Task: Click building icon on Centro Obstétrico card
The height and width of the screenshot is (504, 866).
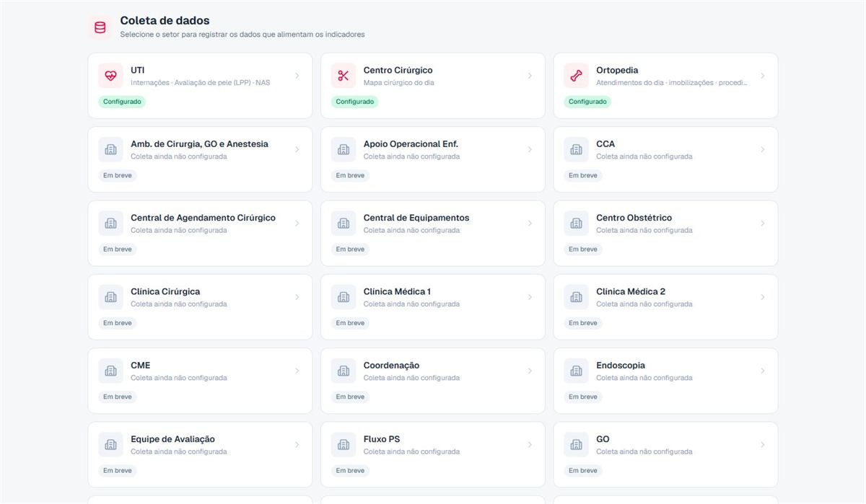Action: 576,224
